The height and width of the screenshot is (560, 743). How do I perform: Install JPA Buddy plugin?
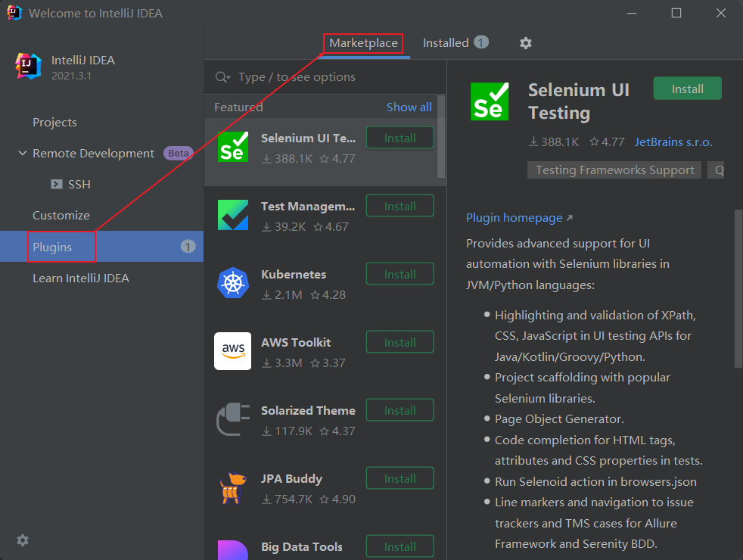coord(400,478)
